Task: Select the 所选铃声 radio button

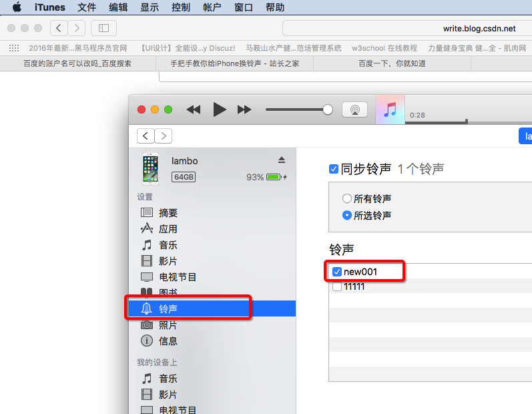Action: coord(346,215)
